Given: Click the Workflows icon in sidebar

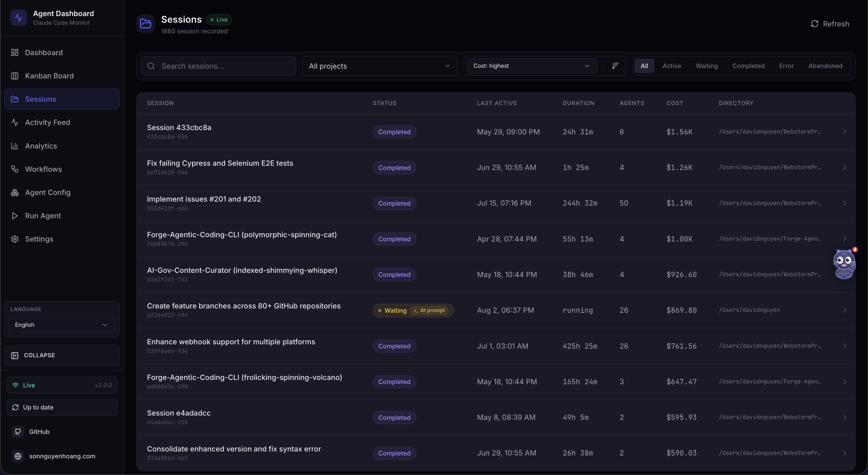Looking at the screenshot, I should pos(14,169).
